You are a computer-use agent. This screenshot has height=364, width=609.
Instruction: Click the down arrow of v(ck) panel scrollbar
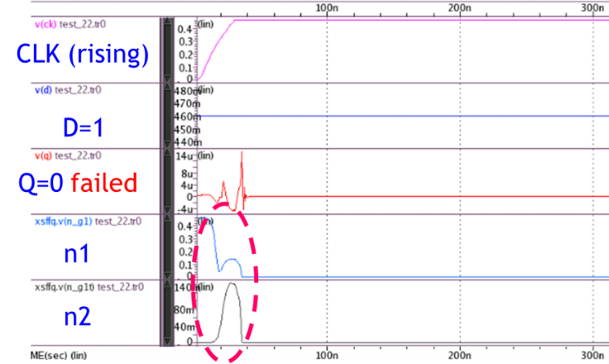(x=167, y=79)
